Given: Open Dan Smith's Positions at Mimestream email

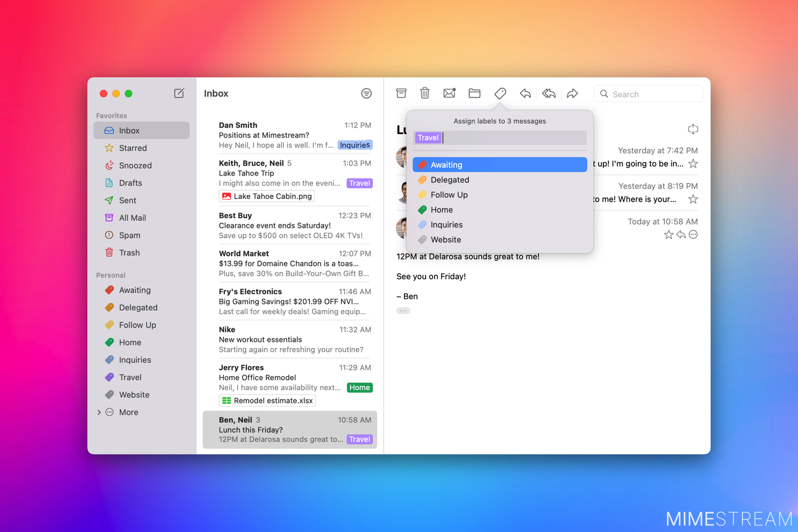Looking at the screenshot, I should pos(290,135).
